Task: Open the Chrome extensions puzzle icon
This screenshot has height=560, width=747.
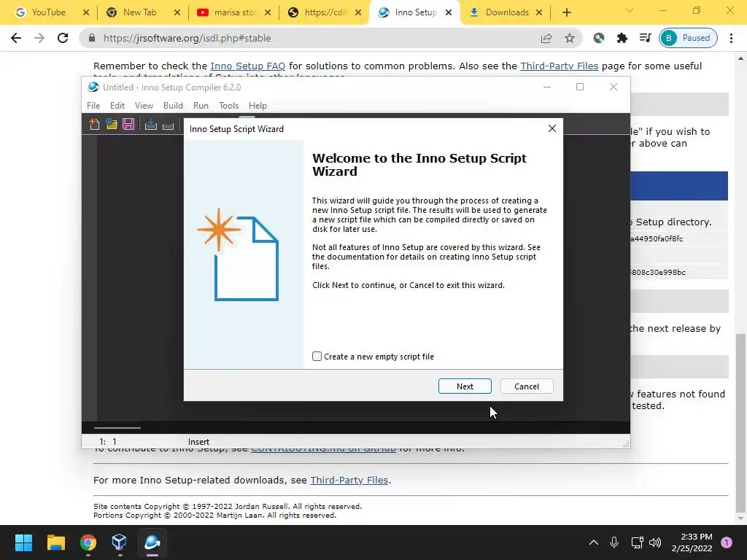Action: [x=622, y=38]
